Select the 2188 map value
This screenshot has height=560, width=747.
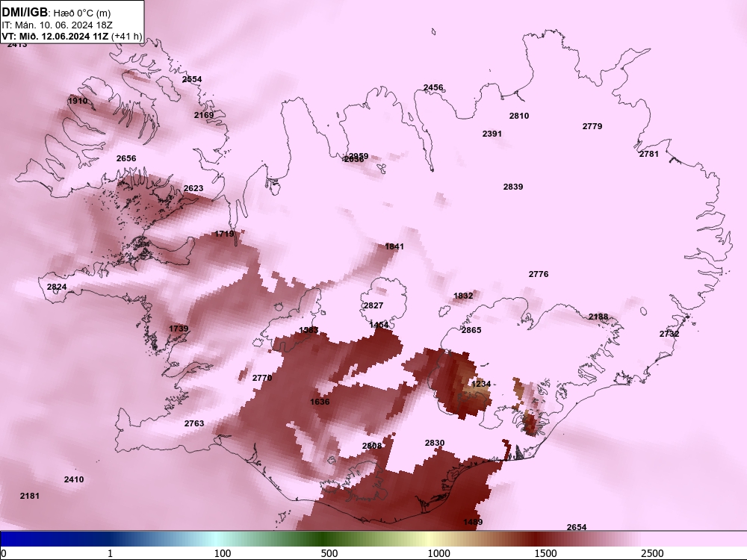(x=598, y=317)
